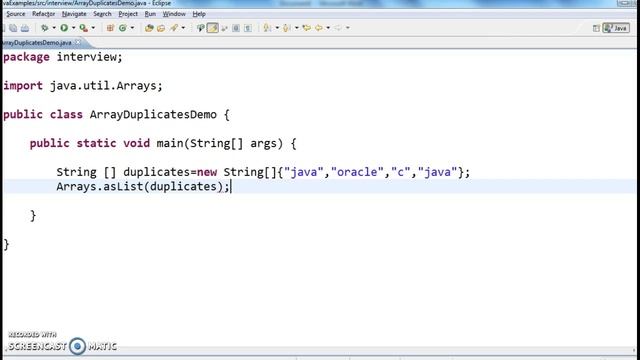Viewport: 640px width, 360px height.
Task: Click the 'new' keyword in array declaration
Action: pos(207,172)
